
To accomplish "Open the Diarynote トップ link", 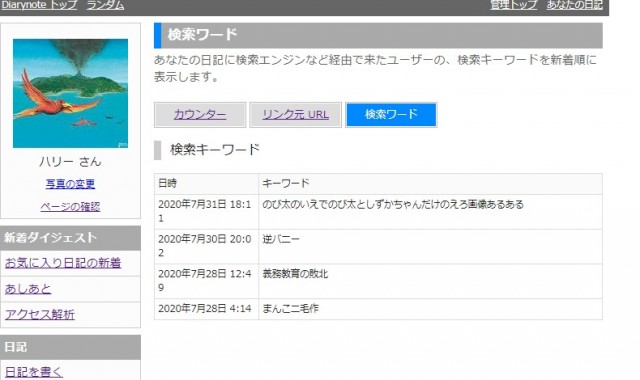I will coord(39,5).
